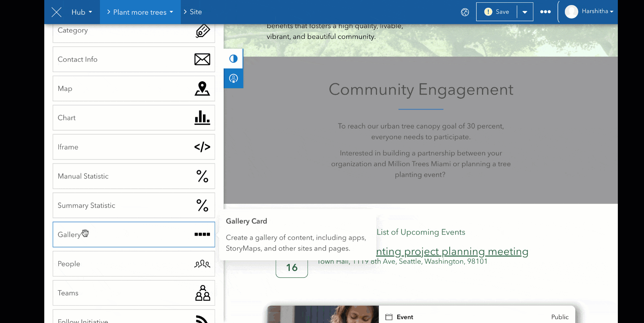Add the Chart card

[134, 118]
